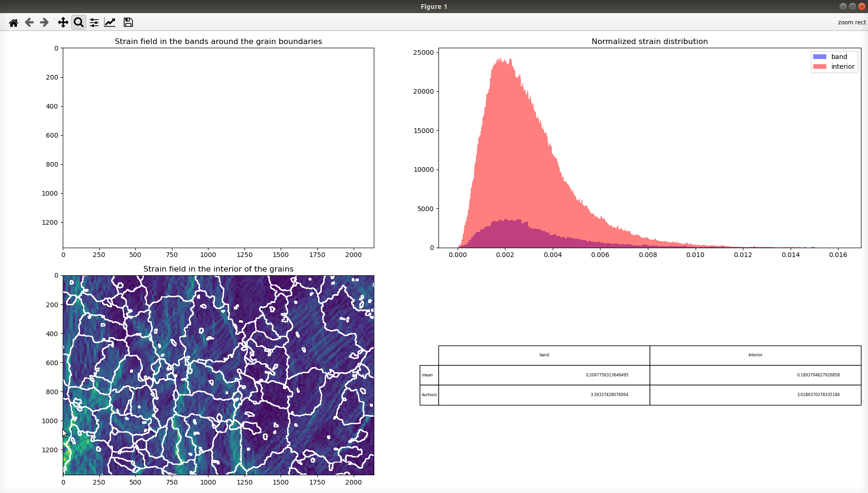This screenshot has height=493, width=868.
Task: Go back to the previous view
Action: pos(29,22)
